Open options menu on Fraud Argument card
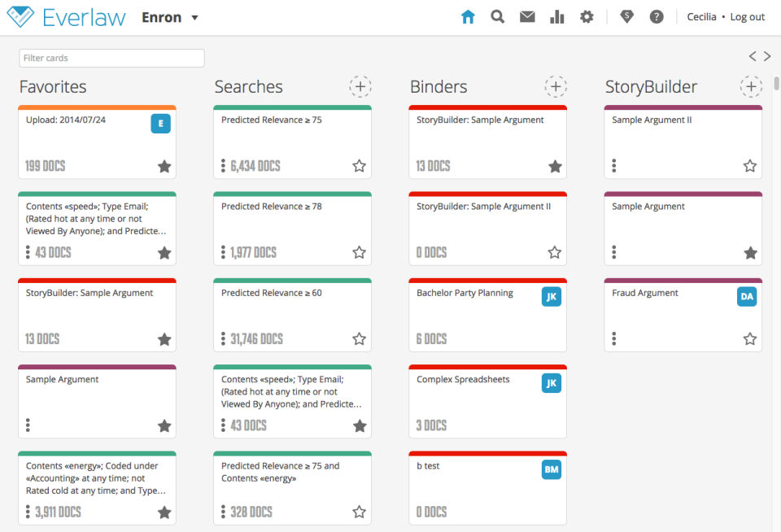The height and width of the screenshot is (532, 781). pos(614,338)
